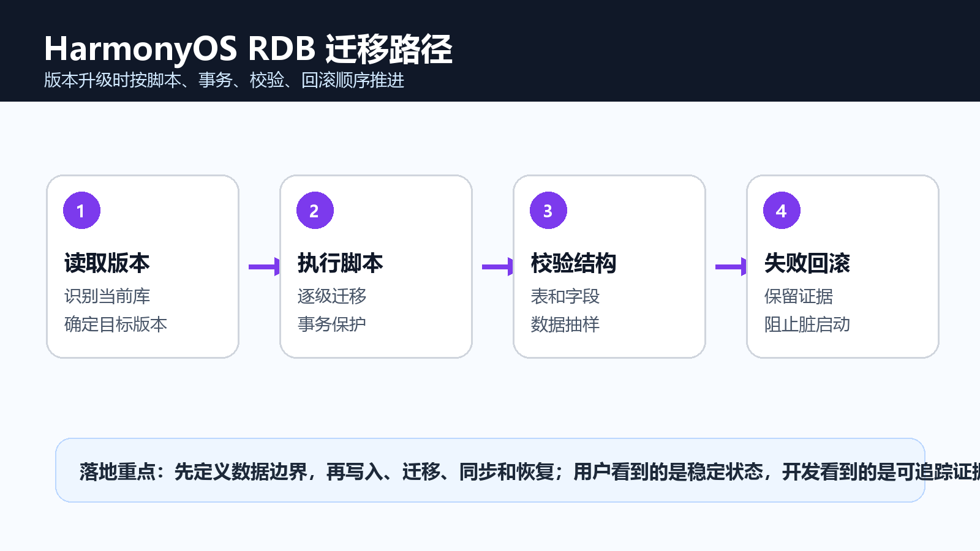Click the 执行脚本 heading
The width and height of the screenshot is (980, 551).
[341, 263]
